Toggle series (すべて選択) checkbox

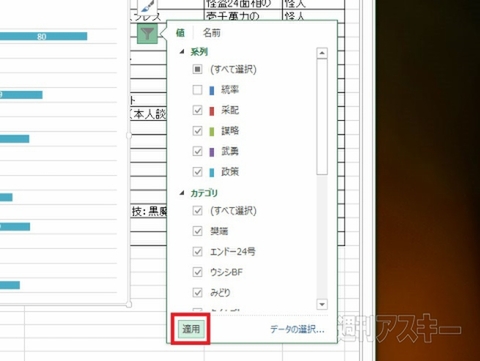click(197, 69)
